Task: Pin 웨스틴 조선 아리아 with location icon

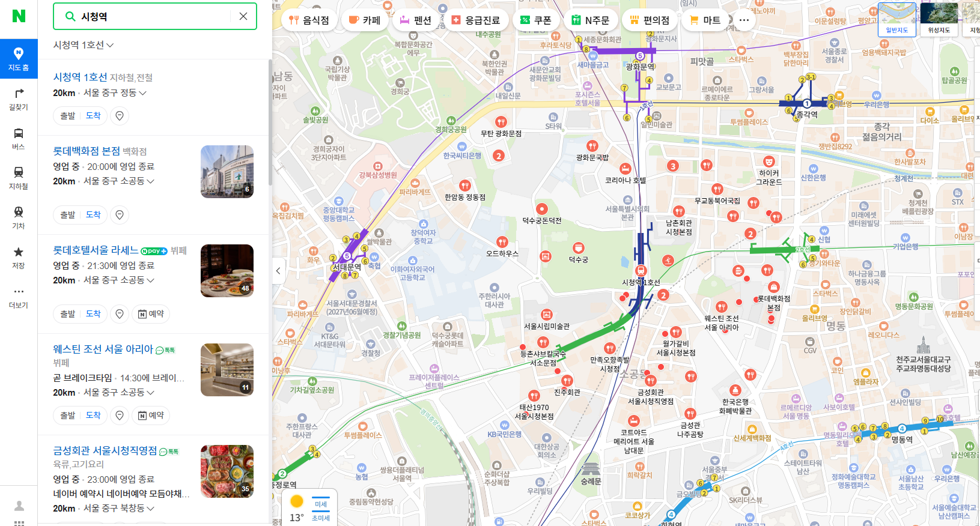Action: click(120, 416)
